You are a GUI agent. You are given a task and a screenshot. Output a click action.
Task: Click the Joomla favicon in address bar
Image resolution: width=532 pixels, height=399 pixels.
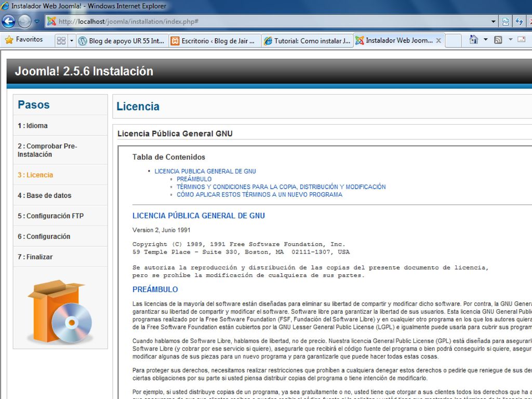(x=51, y=21)
